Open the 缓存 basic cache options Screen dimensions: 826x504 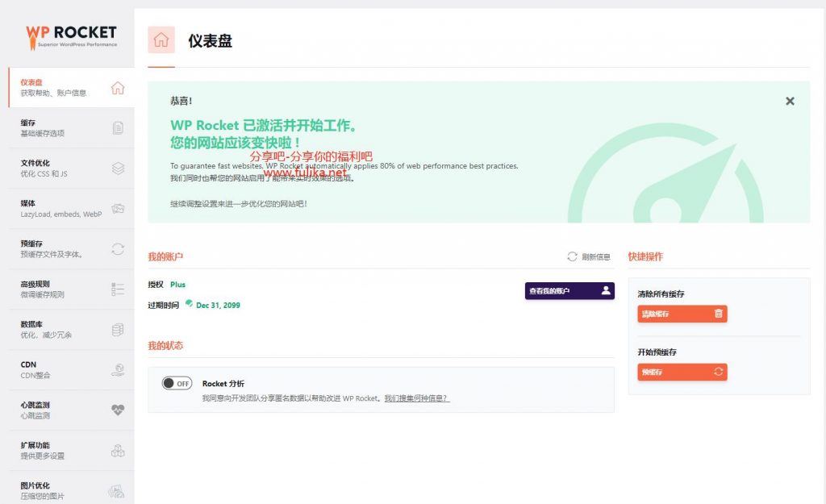(x=72, y=127)
